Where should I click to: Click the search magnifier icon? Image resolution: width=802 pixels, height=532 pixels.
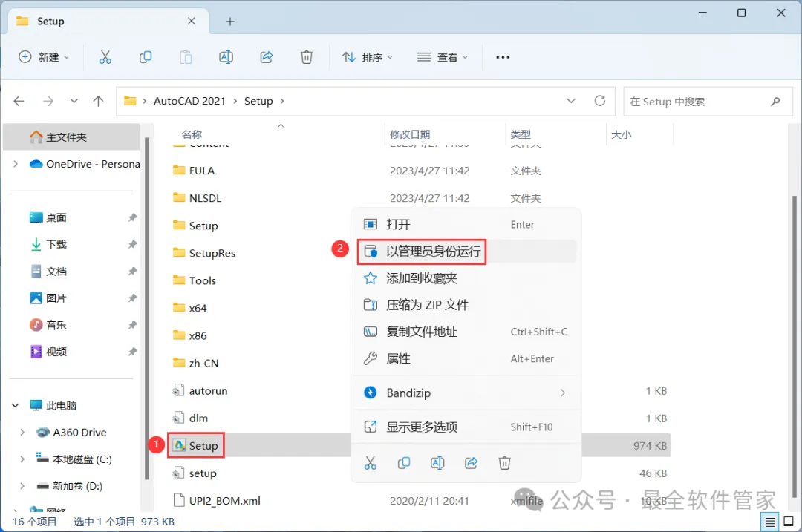(x=775, y=101)
